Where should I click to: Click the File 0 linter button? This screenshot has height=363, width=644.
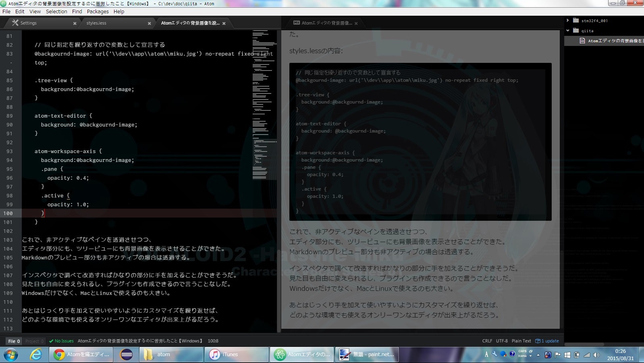(14, 341)
